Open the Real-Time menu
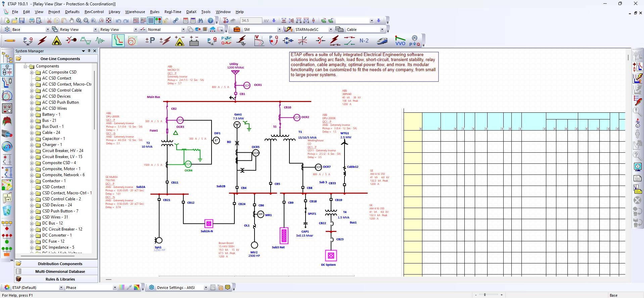Screen dimensions: 644x298 click(173, 12)
